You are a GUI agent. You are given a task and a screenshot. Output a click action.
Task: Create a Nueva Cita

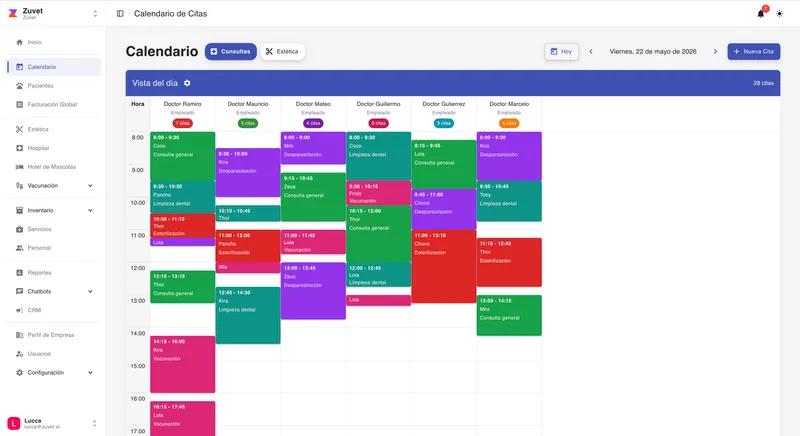[754, 52]
